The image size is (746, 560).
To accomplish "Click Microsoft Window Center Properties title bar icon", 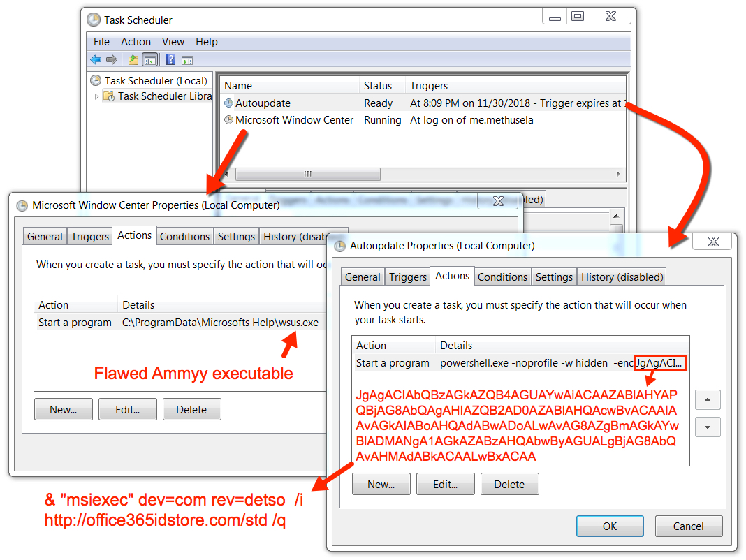I will 22,205.
